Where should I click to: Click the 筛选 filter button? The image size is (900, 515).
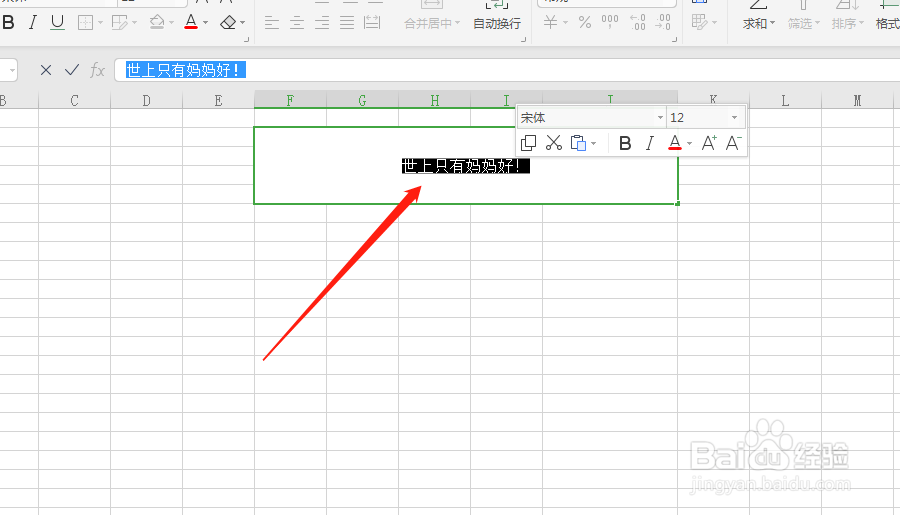[x=804, y=24]
